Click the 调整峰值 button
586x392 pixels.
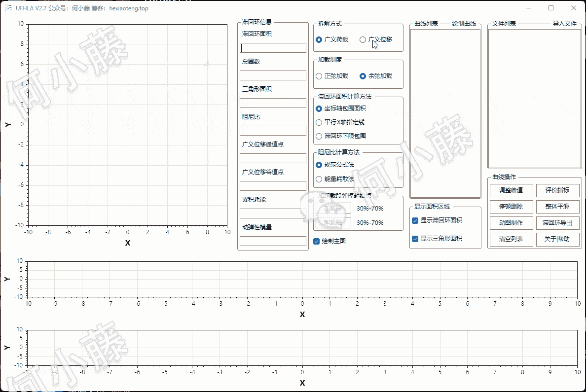point(511,190)
